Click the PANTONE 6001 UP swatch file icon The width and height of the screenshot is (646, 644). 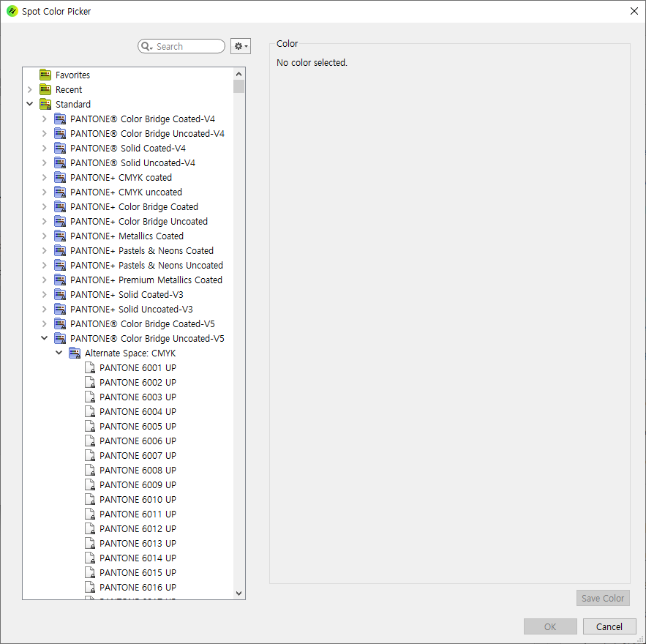[90, 367]
